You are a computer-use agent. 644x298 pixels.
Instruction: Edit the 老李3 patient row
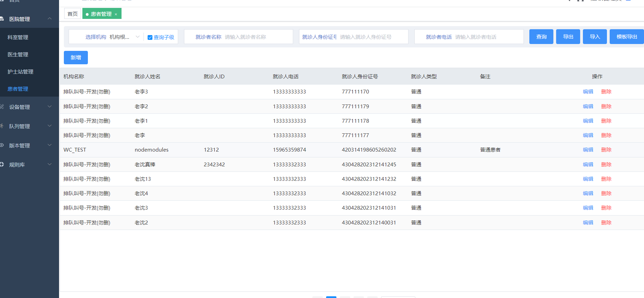(x=588, y=92)
